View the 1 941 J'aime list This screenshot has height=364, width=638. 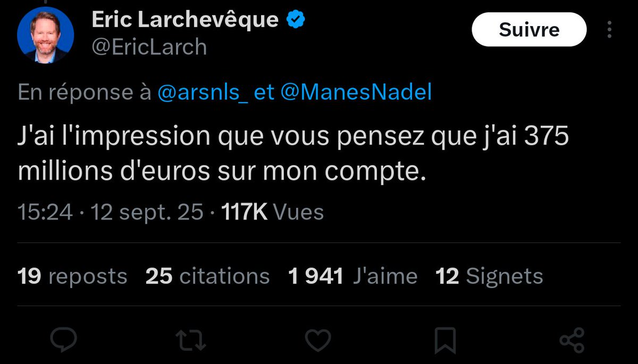pos(352,276)
